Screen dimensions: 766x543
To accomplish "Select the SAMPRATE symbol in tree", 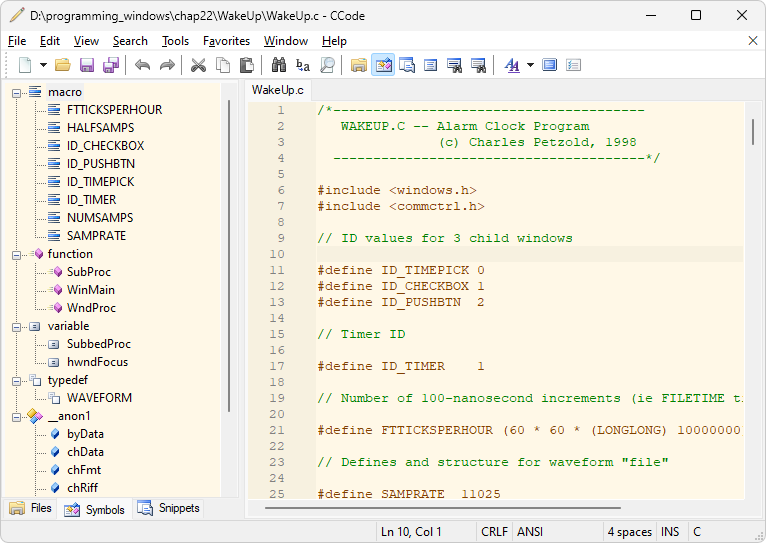I will click(96, 236).
